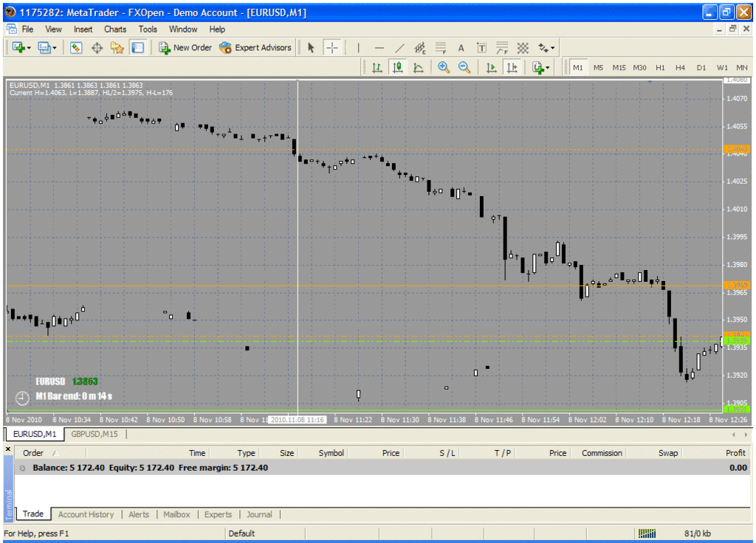Toggle the Expert Advisors button
Viewport: 756px width, 543px height.
pyautogui.click(x=255, y=48)
